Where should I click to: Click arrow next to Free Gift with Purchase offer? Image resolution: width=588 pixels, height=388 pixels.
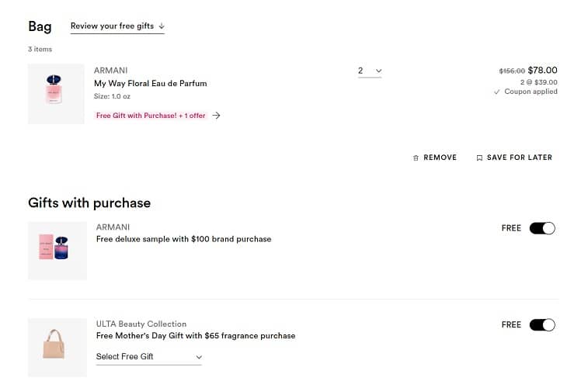coord(216,116)
